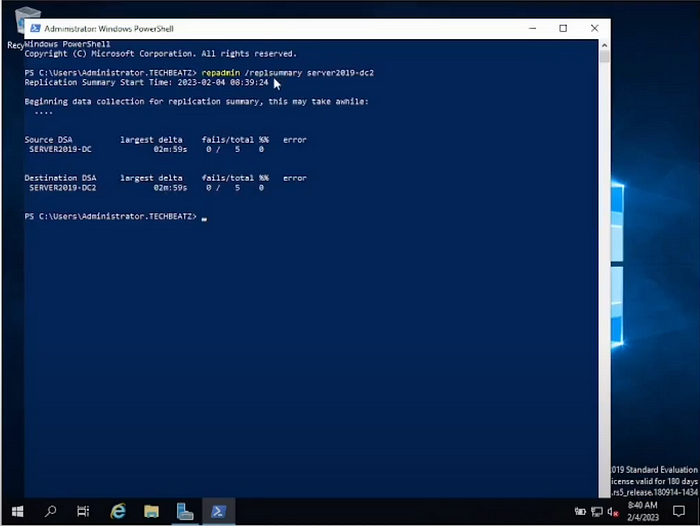Click the 'Administrator: Windows PowerShell' title text
This screenshot has height=526, width=700.
click(x=109, y=29)
